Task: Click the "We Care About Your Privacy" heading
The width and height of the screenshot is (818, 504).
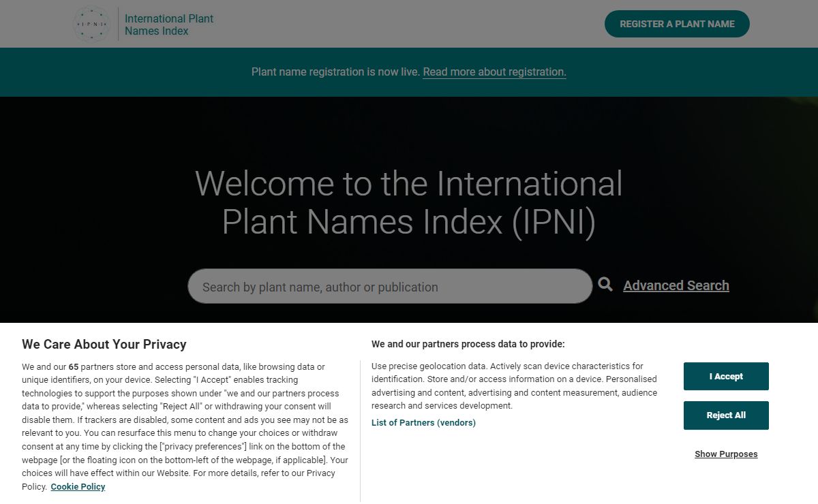Action: [x=104, y=344]
